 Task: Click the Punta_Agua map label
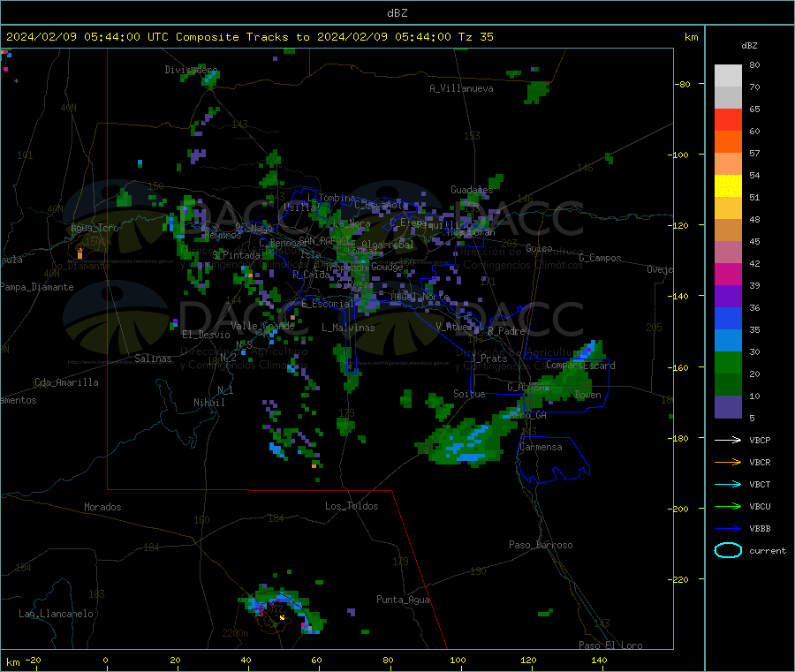click(x=403, y=600)
